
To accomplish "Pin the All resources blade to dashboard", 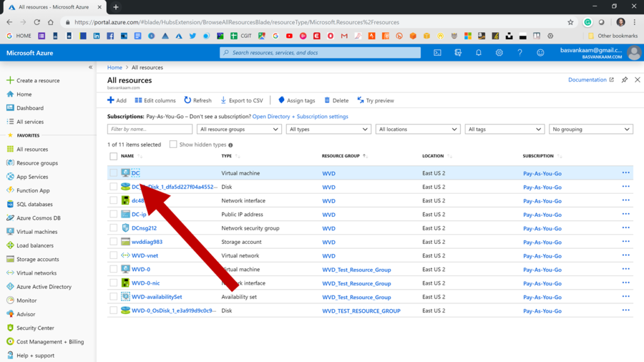I will coord(625,80).
